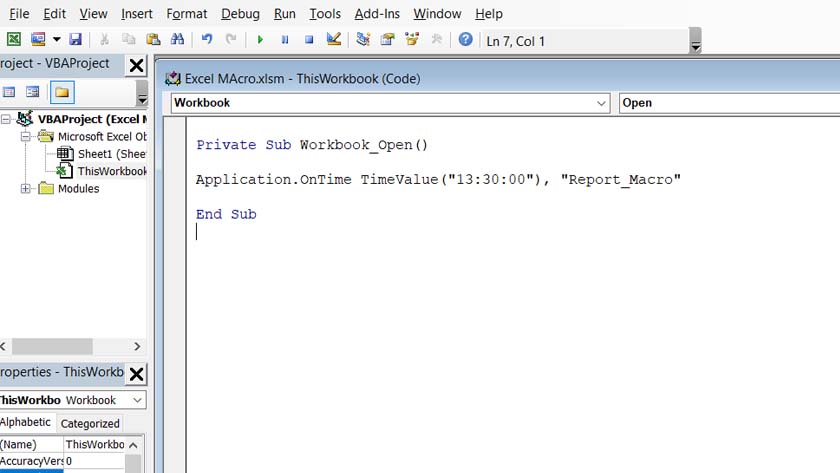
Task: Undo the last edit
Action: [207, 40]
